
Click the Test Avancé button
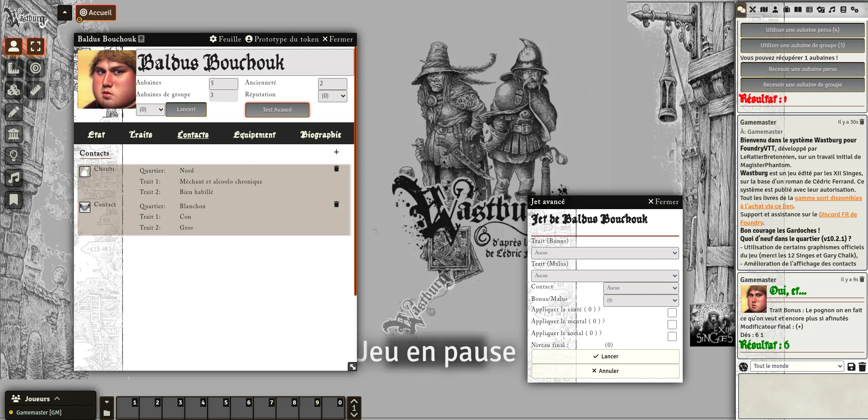(277, 110)
